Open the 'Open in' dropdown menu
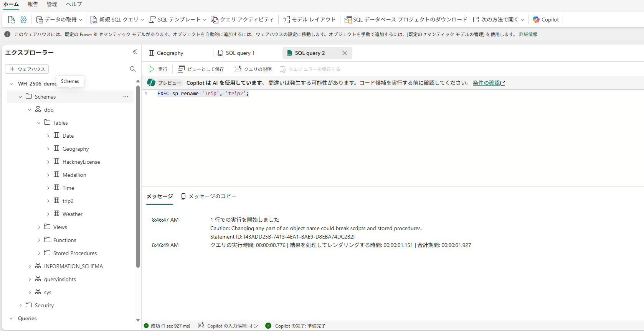 point(499,20)
